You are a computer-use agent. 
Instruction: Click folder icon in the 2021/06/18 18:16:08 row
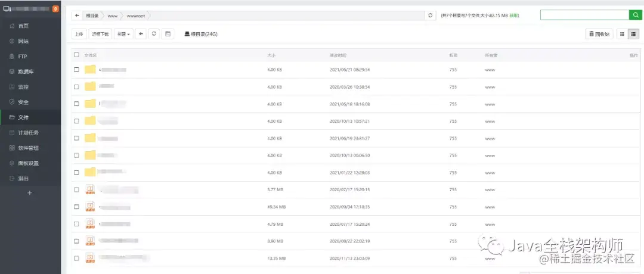click(90, 104)
